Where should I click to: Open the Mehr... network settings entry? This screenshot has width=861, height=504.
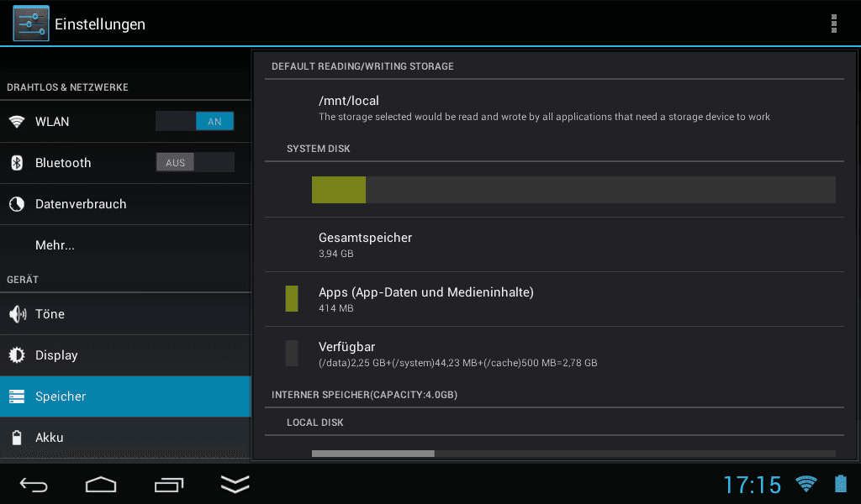[125, 245]
